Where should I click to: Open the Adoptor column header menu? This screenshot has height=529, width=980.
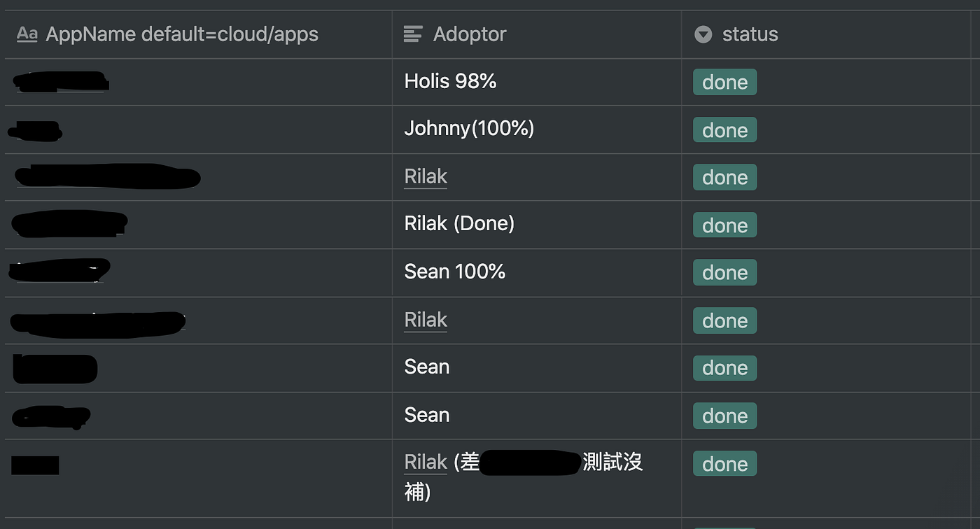point(469,34)
